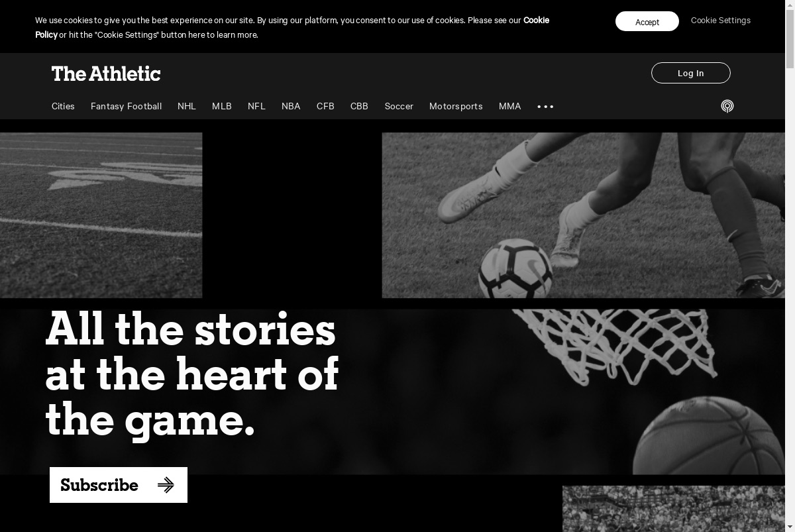The image size is (795, 532).
Task: Click the arrow icon on Subscribe button
Action: click(x=166, y=485)
